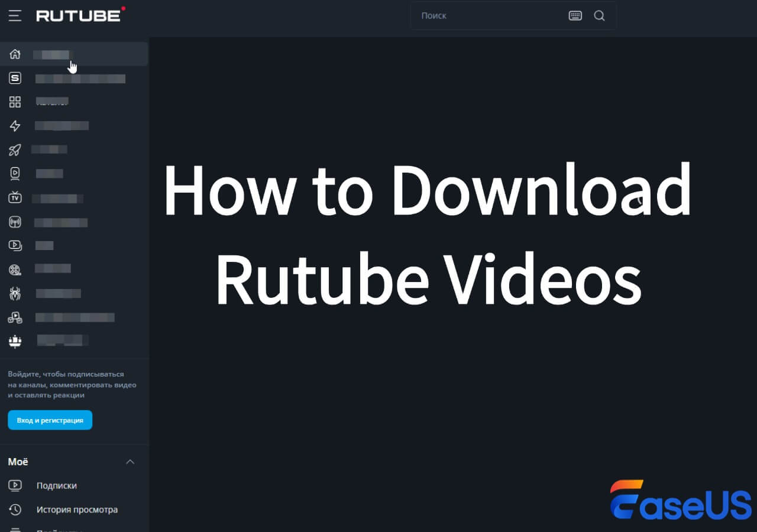Screen dimensions: 757x532
Task: Click the Вход и регистрация button
Action: 50,420
